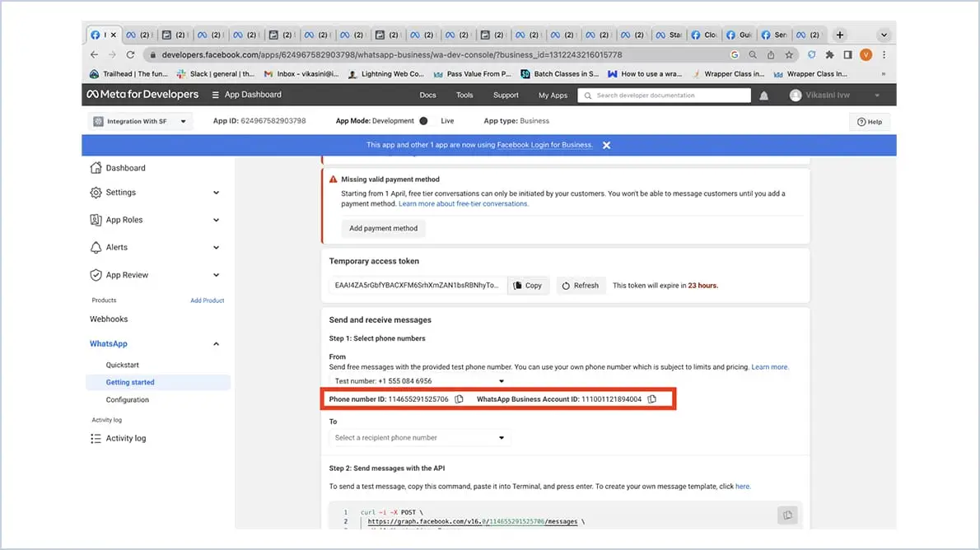Open the browser extensions puzzle icon

coord(829,55)
